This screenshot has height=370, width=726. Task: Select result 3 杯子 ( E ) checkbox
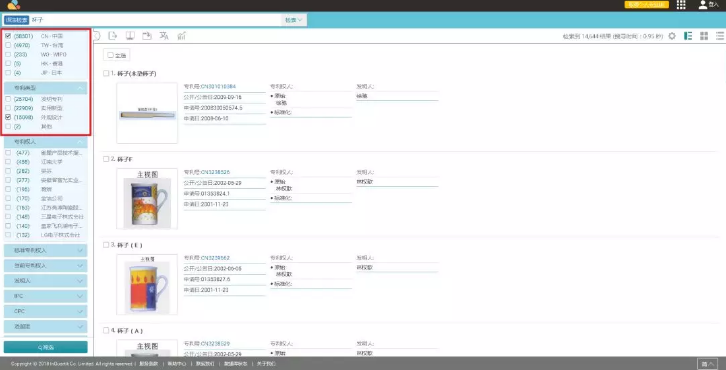[106, 245]
